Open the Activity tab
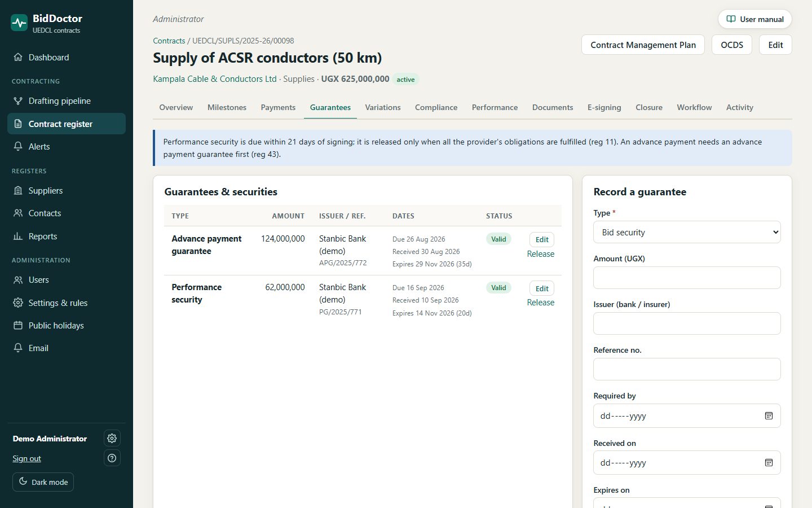 (740, 107)
